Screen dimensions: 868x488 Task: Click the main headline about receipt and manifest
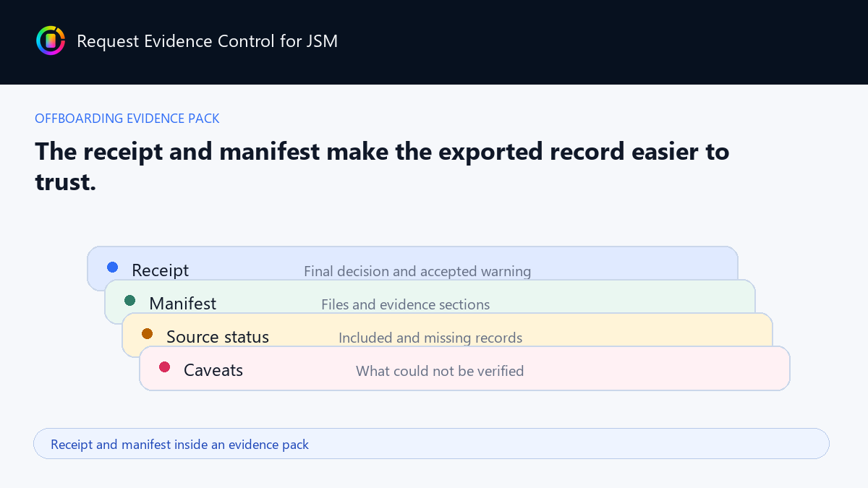pos(382,167)
